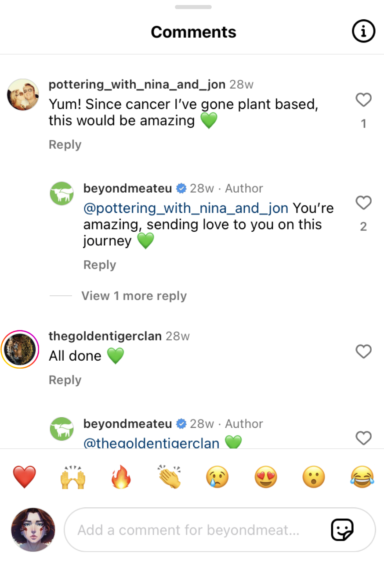Viewport: 384px width, 588px height.
Task: Insert the surprised face emoji
Action: (x=314, y=477)
